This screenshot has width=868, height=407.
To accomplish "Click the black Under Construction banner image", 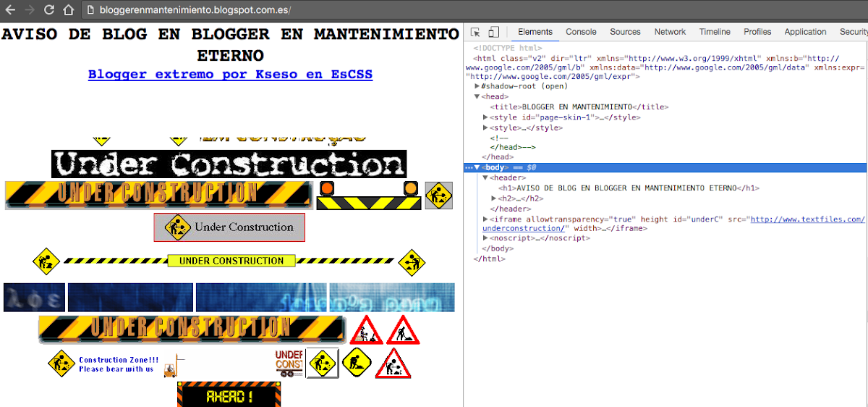I will [229, 164].
